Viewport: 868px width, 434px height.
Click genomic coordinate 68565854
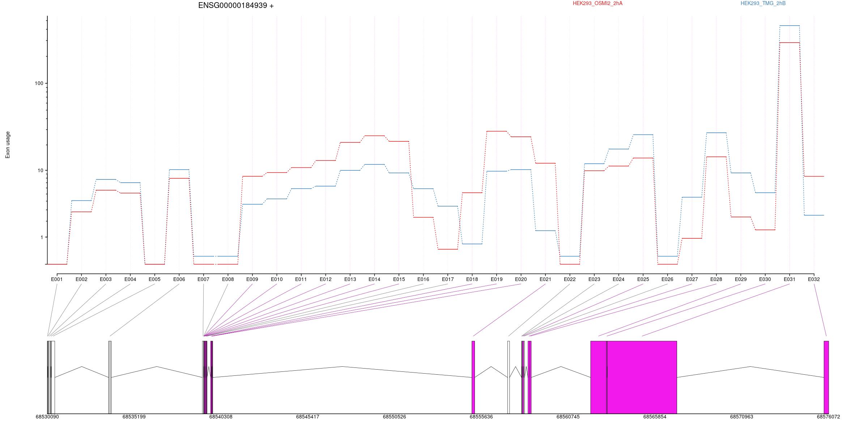point(655,417)
